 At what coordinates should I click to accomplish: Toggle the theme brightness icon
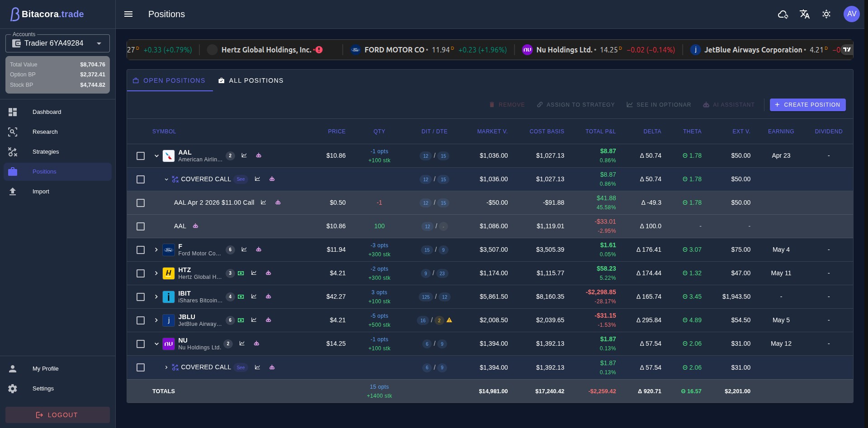tap(826, 14)
